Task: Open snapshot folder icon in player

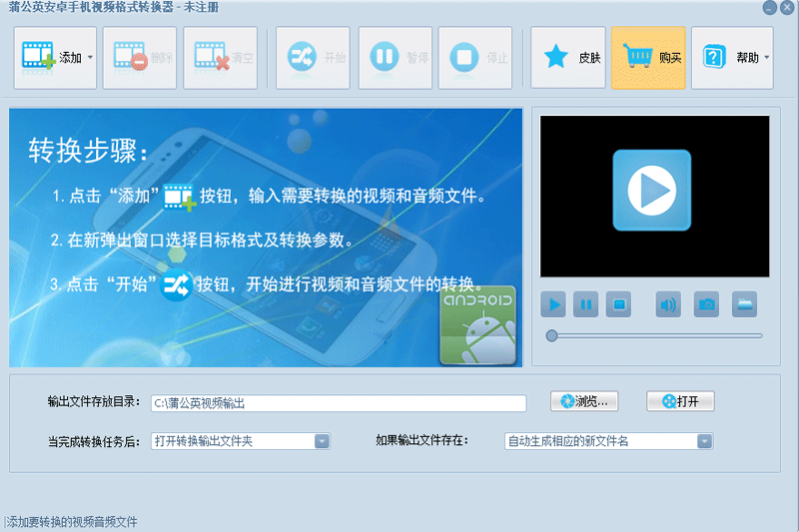Action: 744,304
